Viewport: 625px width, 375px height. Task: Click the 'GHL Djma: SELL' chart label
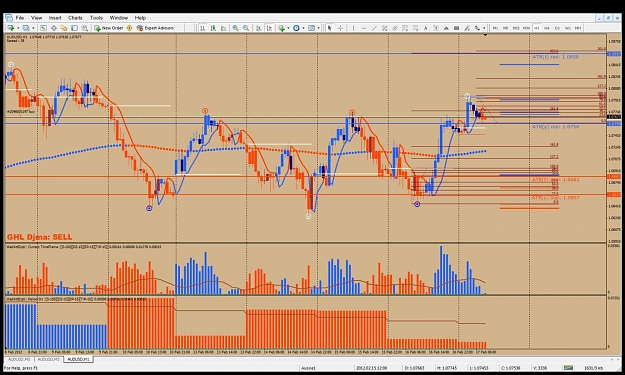[39, 237]
